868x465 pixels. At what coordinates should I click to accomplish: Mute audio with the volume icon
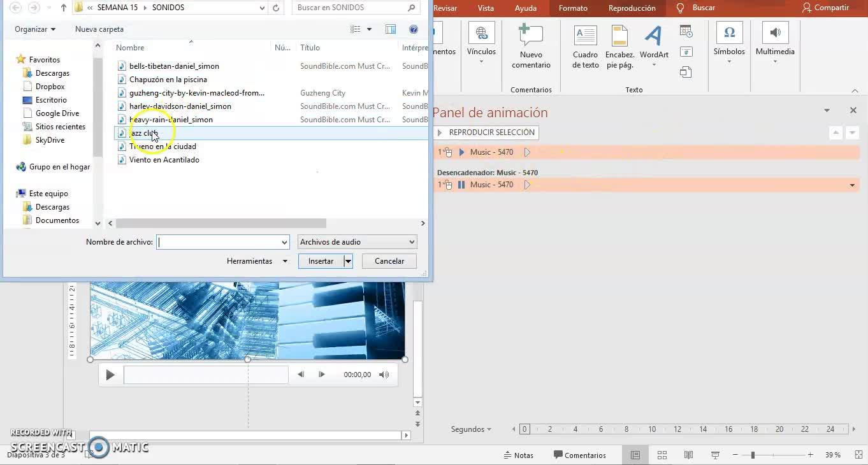(384, 375)
